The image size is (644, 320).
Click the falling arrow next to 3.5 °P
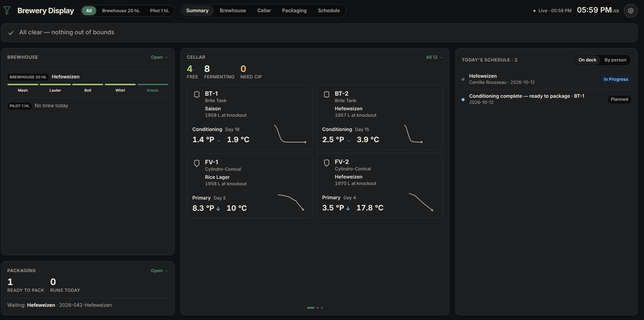[x=348, y=208]
